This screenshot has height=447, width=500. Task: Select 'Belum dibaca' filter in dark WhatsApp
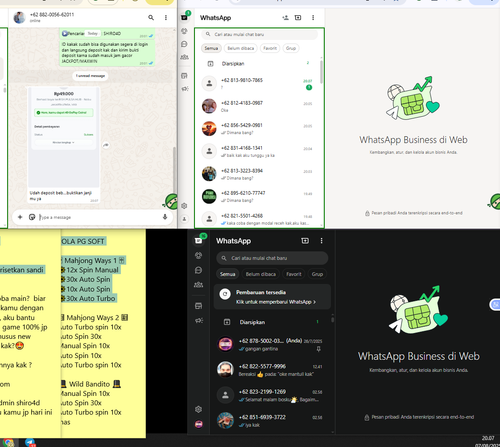click(x=261, y=274)
